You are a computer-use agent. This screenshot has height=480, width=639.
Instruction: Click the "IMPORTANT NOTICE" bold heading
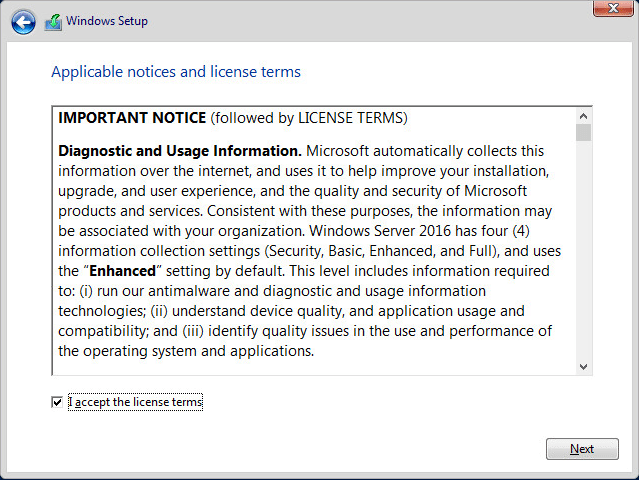(132, 118)
